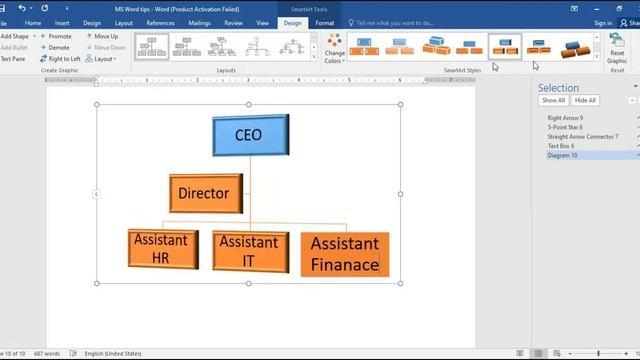Select the first Organization Chart layout thumbnail
This screenshot has width=640, height=360.
coord(152,47)
